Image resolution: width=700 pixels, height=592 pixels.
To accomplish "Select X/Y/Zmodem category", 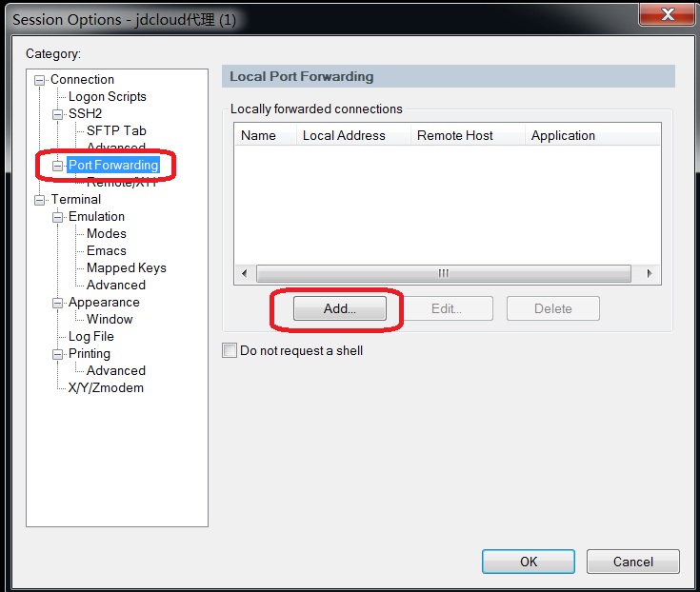I will click(x=106, y=387).
